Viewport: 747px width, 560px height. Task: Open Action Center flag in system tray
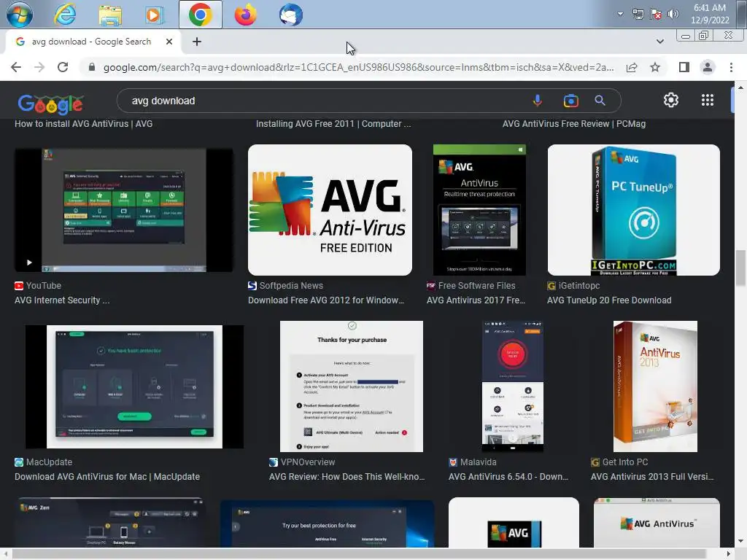(x=656, y=14)
